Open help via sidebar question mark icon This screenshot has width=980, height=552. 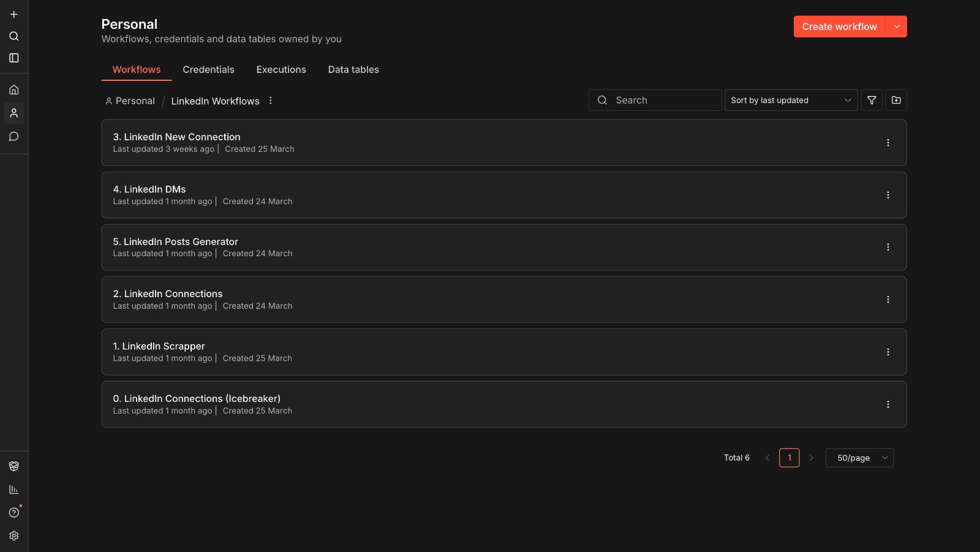(13, 513)
